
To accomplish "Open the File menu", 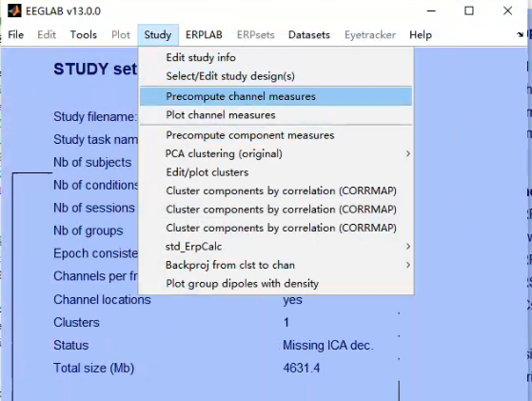I will point(15,34).
